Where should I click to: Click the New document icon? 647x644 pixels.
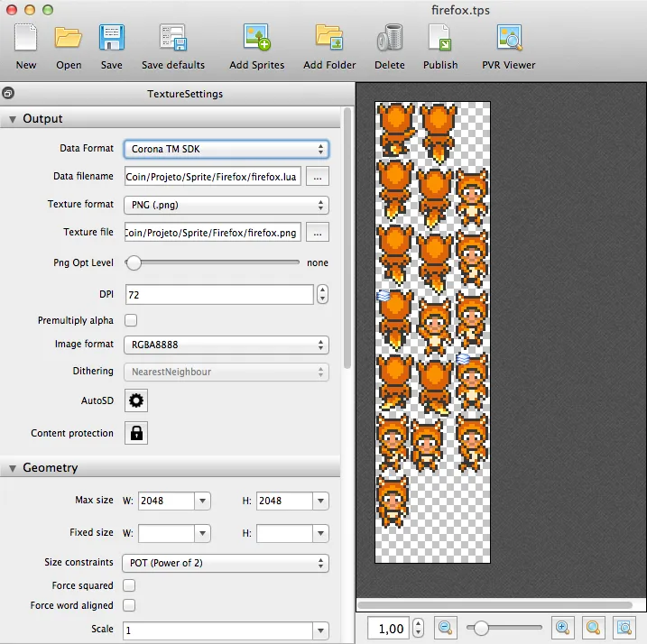click(25, 38)
